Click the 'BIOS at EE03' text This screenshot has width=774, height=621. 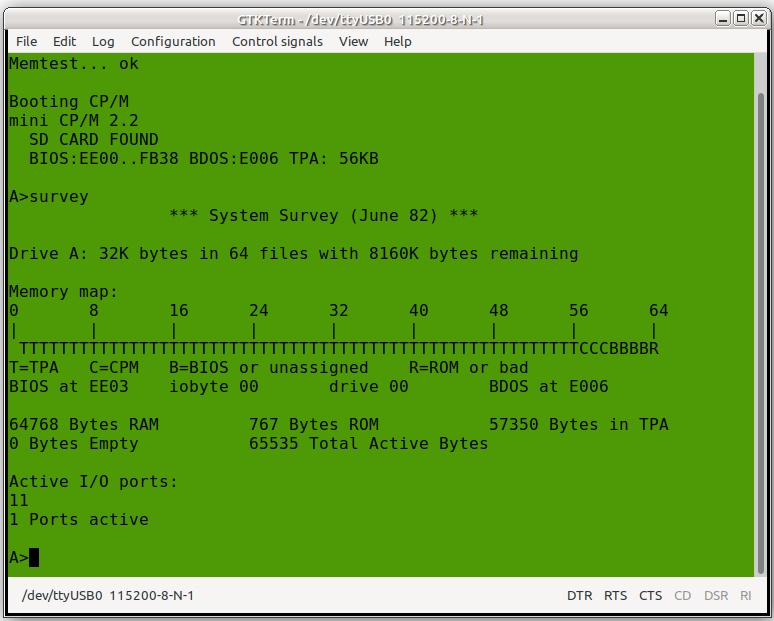point(69,387)
